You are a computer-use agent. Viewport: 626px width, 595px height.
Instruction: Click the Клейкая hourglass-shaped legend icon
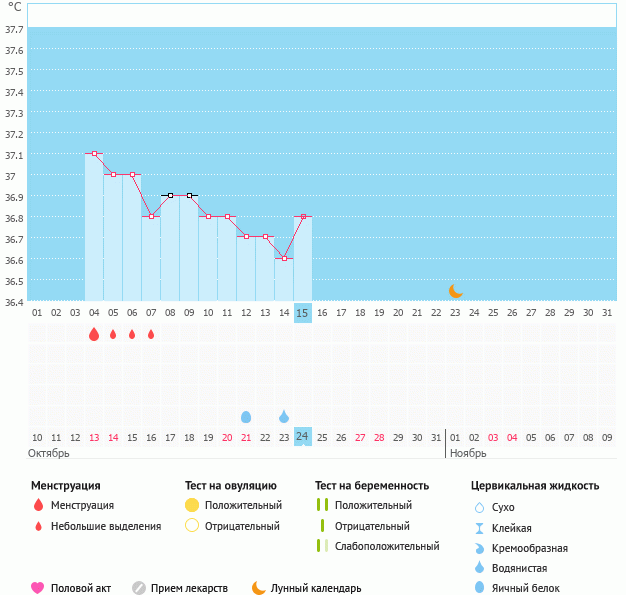(x=479, y=528)
